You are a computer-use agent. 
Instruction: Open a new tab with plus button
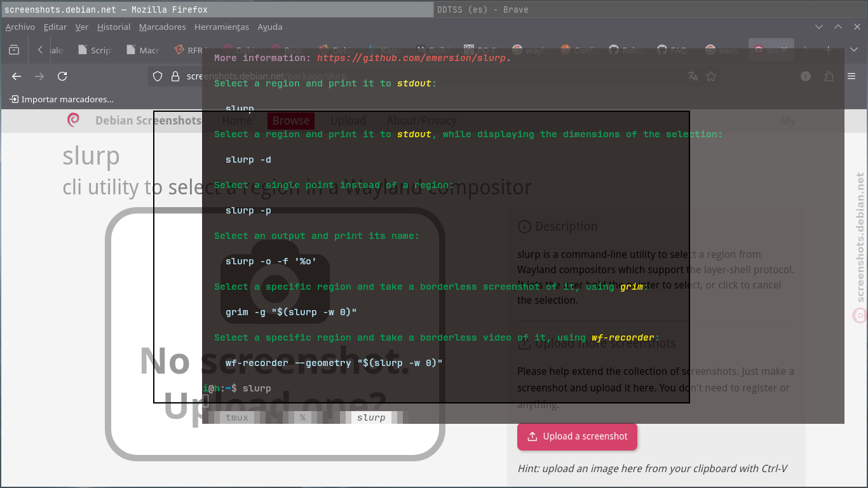point(828,50)
